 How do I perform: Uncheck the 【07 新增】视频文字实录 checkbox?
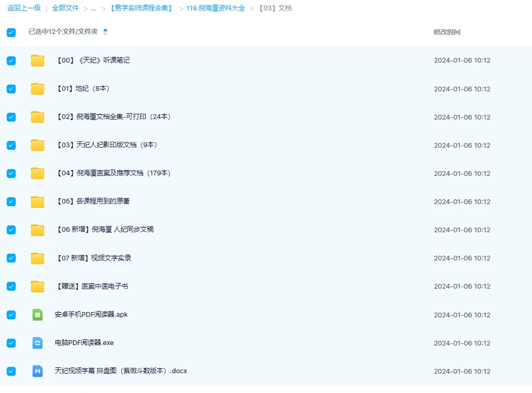(11, 258)
